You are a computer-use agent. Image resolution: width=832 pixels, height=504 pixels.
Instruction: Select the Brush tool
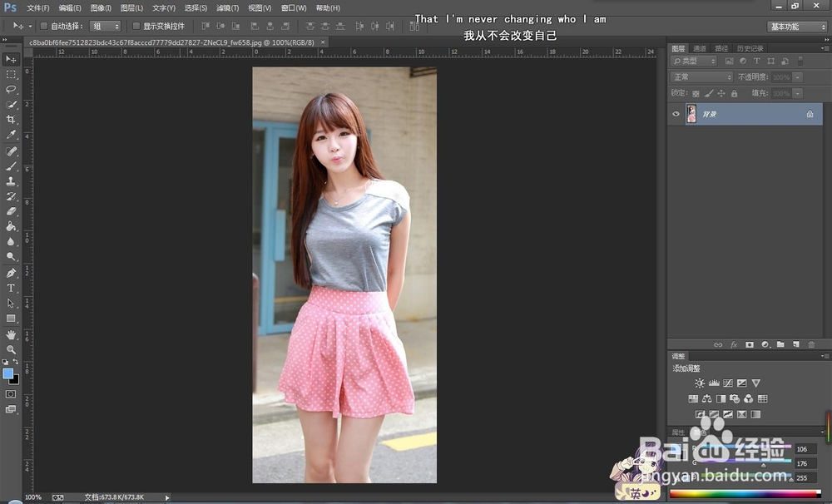point(11,166)
